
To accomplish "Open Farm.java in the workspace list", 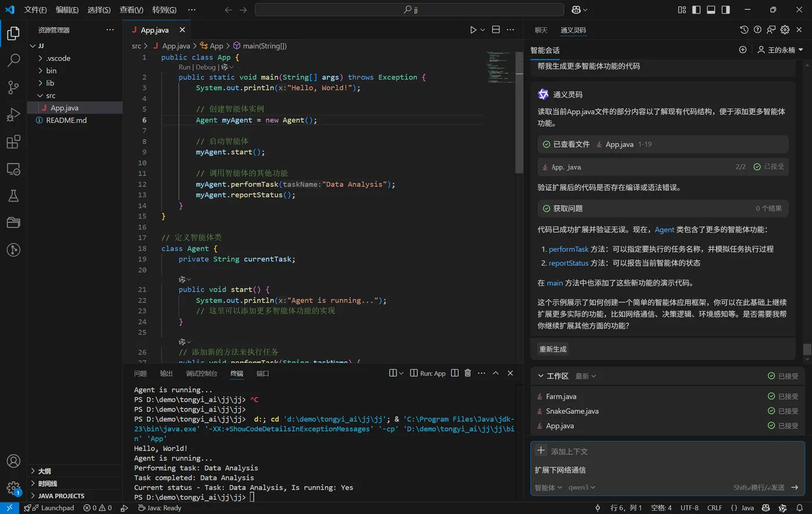I will [x=561, y=396].
